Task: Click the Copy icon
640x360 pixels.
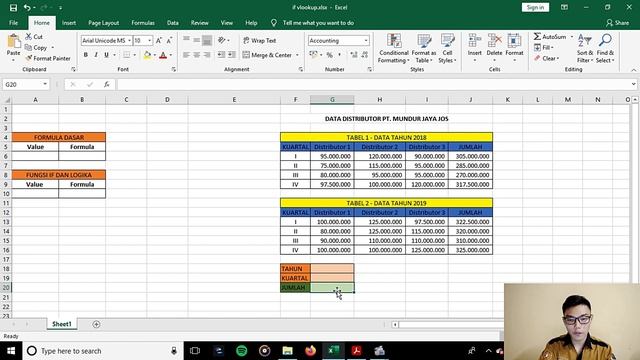Action: 28,47
